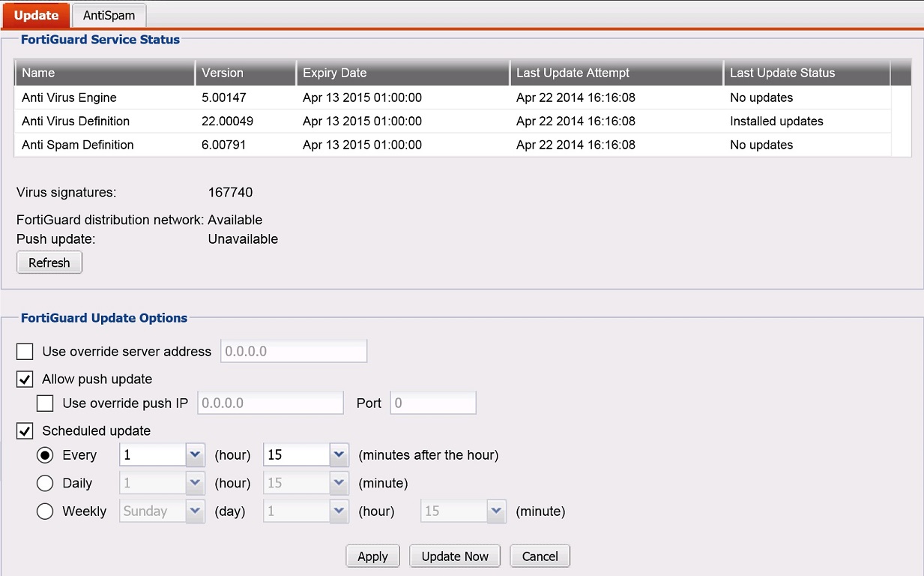
Task: Check Use override push IP
Action: [x=45, y=403]
